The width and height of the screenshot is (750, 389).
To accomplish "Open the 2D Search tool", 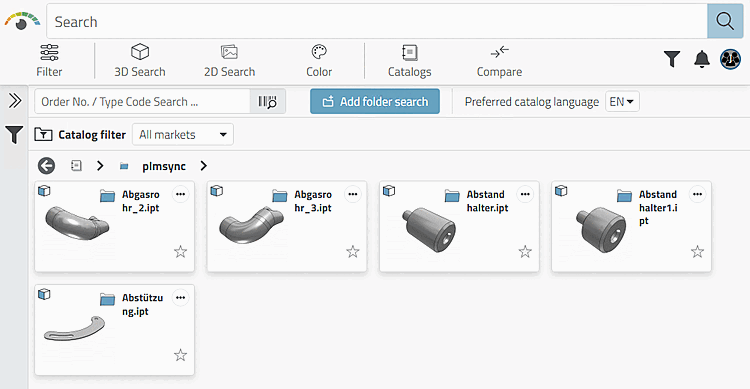I will point(230,61).
